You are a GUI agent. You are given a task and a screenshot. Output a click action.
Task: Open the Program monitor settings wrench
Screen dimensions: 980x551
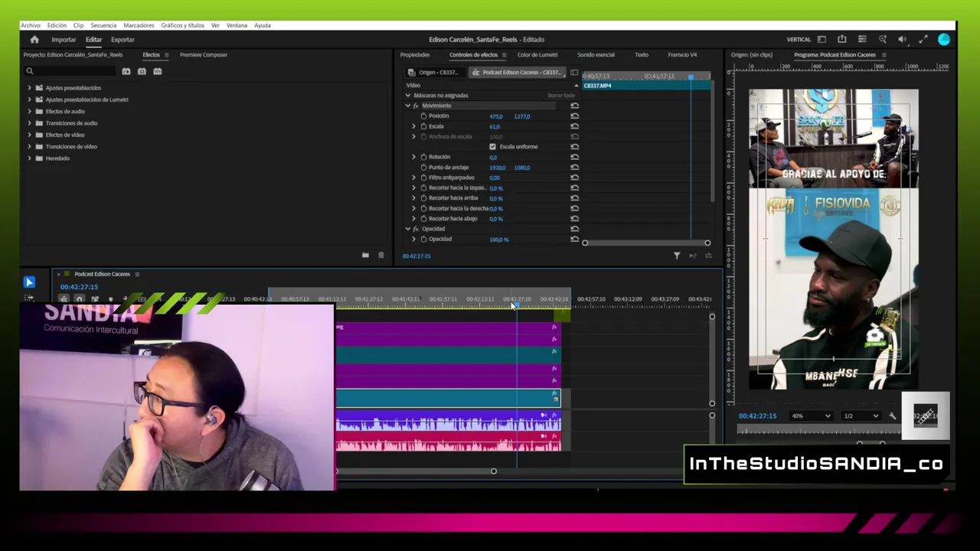[893, 416]
